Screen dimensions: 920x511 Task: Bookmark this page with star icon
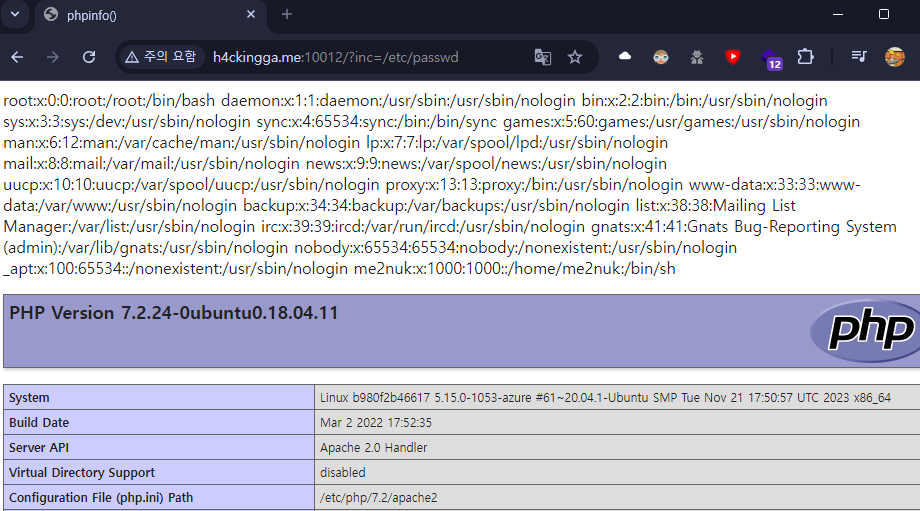pos(575,57)
